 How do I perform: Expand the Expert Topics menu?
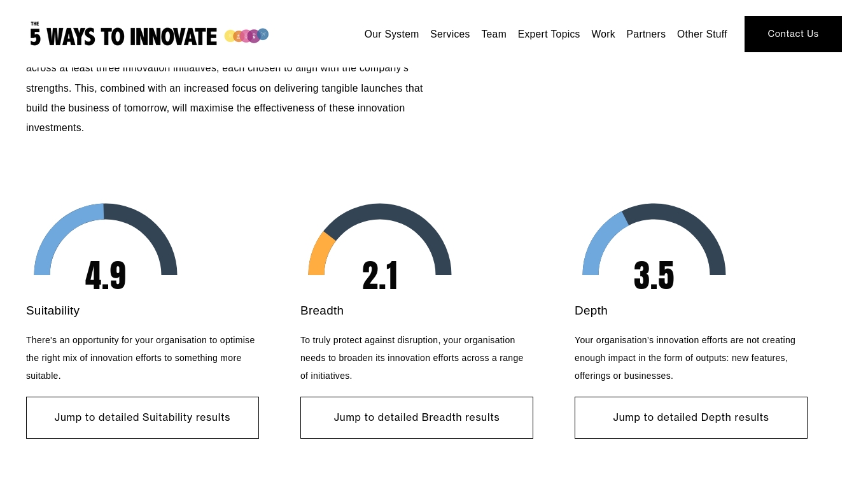point(549,34)
